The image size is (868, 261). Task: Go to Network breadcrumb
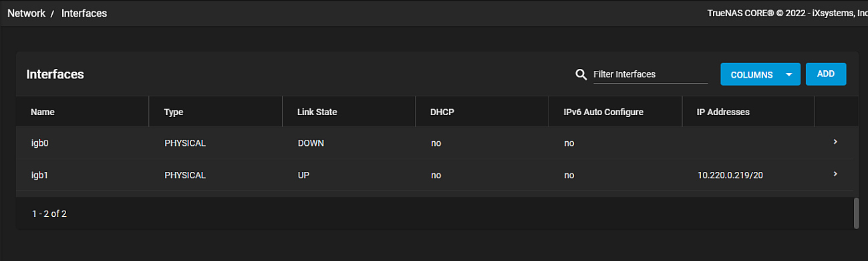pyautogui.click(x=26, y=13)
